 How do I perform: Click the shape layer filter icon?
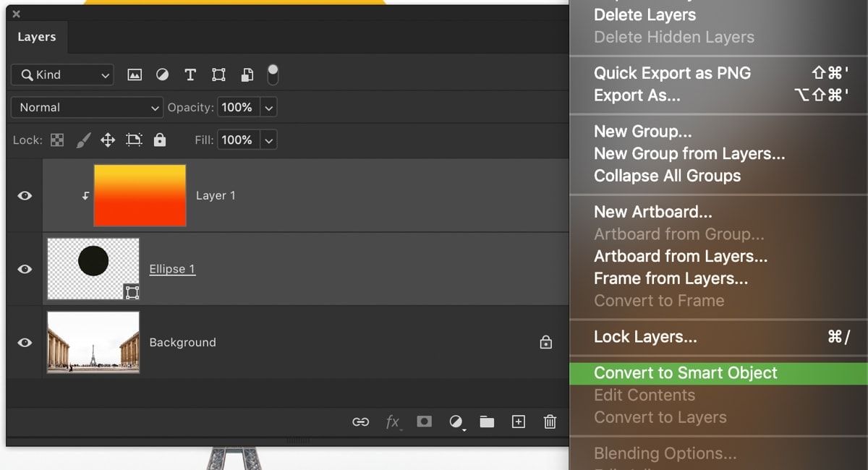[218, 74]
